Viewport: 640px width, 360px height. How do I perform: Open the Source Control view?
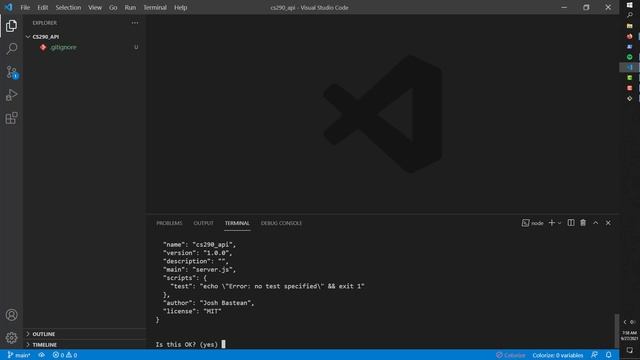click(11, 72)
